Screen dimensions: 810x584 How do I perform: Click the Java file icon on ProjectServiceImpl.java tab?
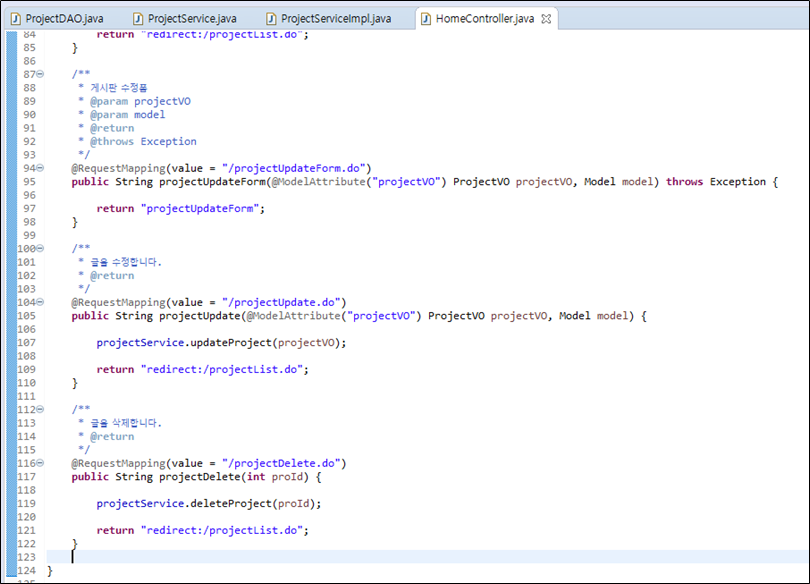(x=271, y=19)
